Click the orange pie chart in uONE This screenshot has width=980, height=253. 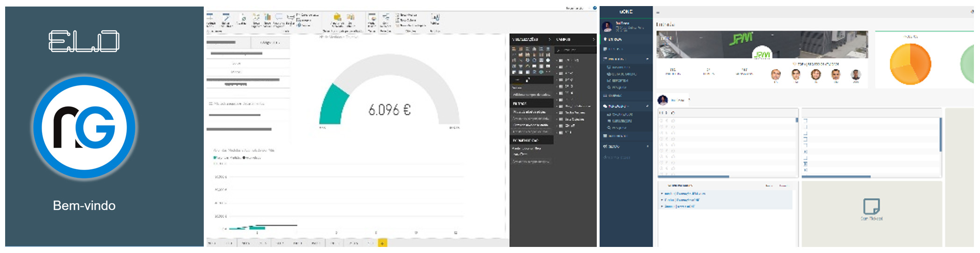coord(910,64)
